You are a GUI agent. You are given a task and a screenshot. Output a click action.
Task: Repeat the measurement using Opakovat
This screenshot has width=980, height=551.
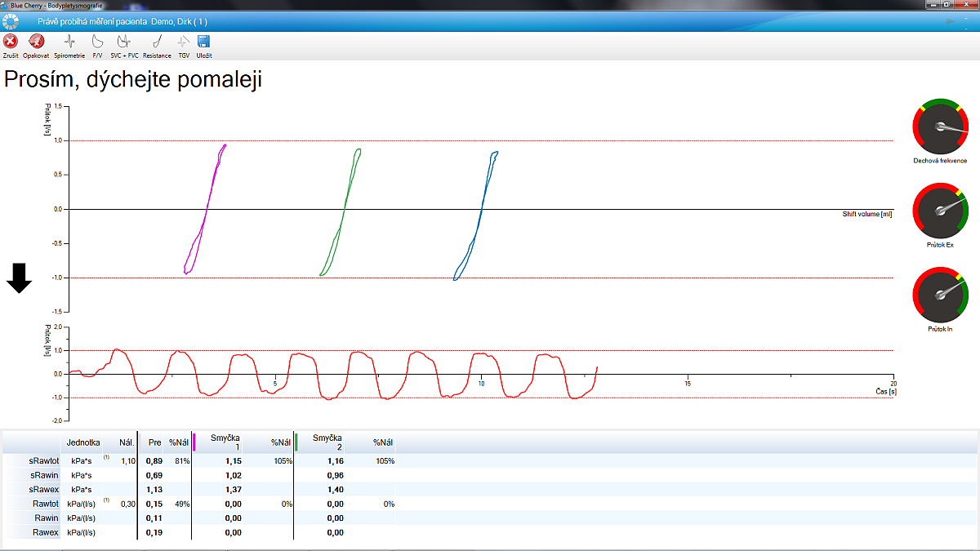click(36, 43)
